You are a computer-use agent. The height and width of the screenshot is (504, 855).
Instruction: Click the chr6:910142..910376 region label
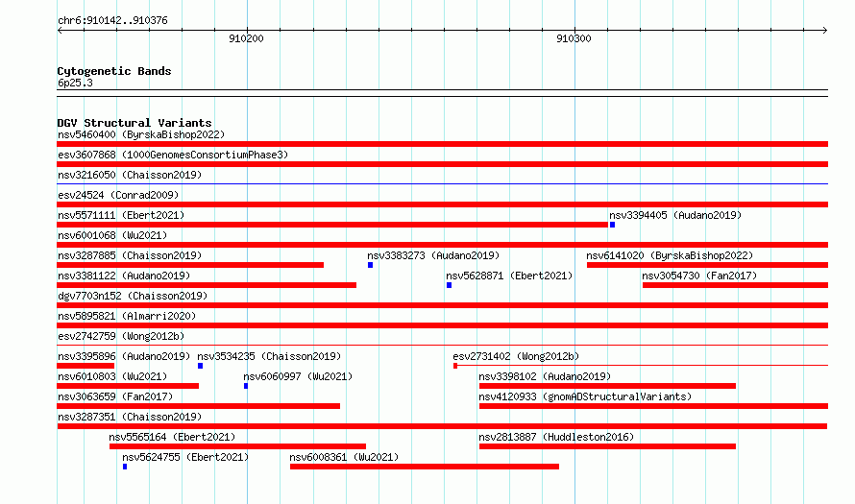[112, 21]
